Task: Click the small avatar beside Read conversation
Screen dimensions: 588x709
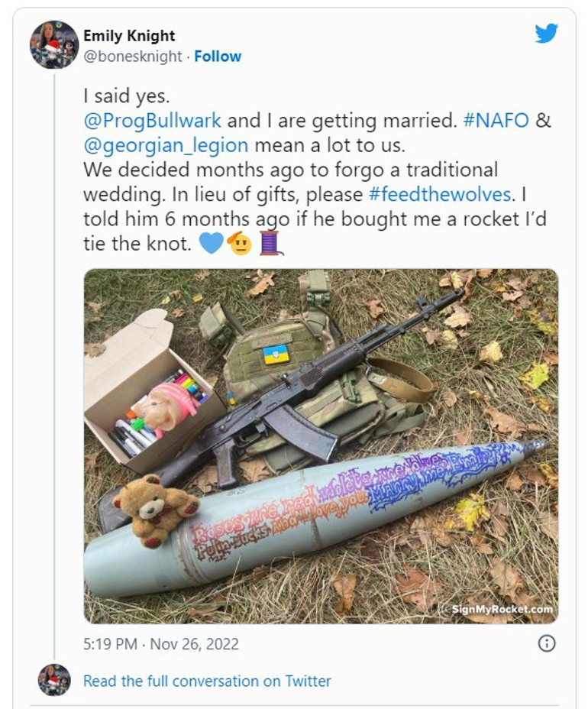Action: (x=53, y=680)
